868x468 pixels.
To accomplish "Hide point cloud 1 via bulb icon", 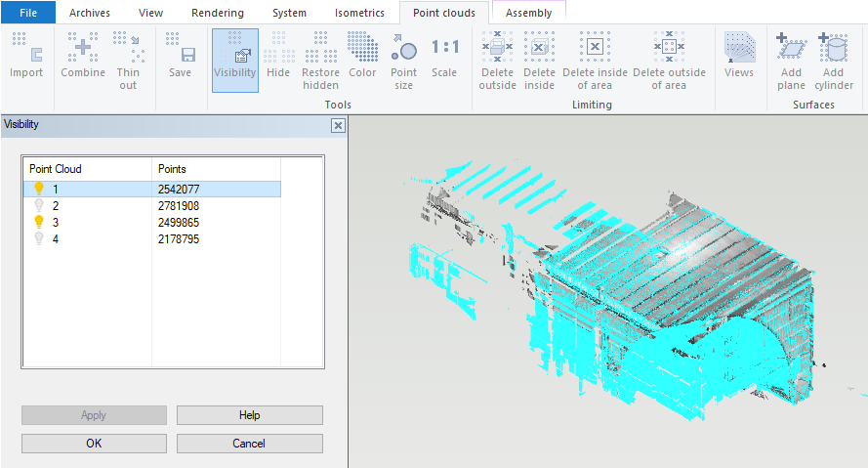I will point(39,189).
